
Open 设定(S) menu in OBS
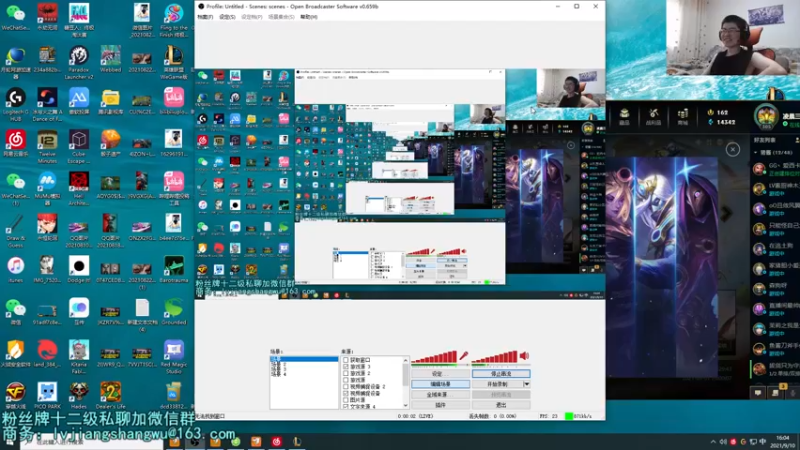[x=228, y=17]
